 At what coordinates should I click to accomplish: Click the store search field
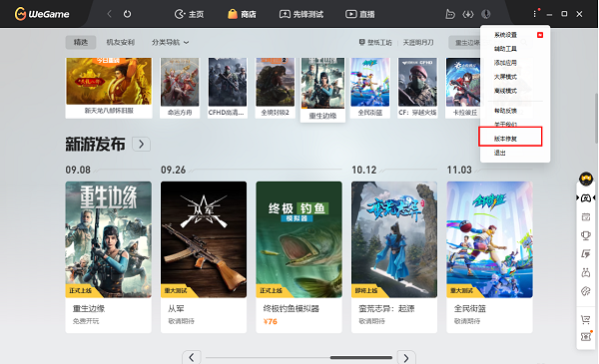[x=464, y=43]
